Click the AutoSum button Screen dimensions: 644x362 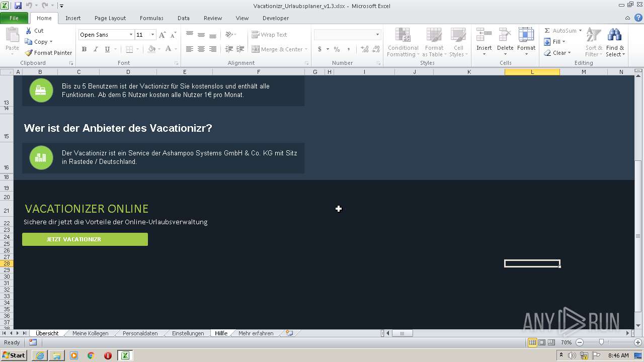[560, 31]
